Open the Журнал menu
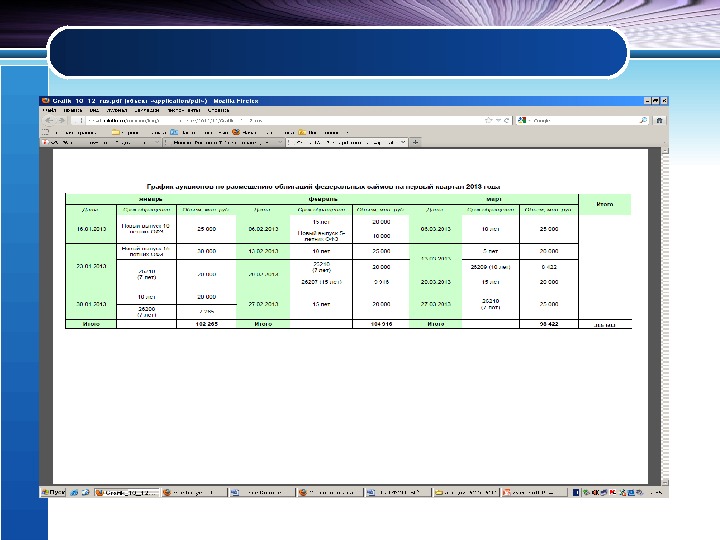This screenshot has width=720, height=540. coord(117,110)
